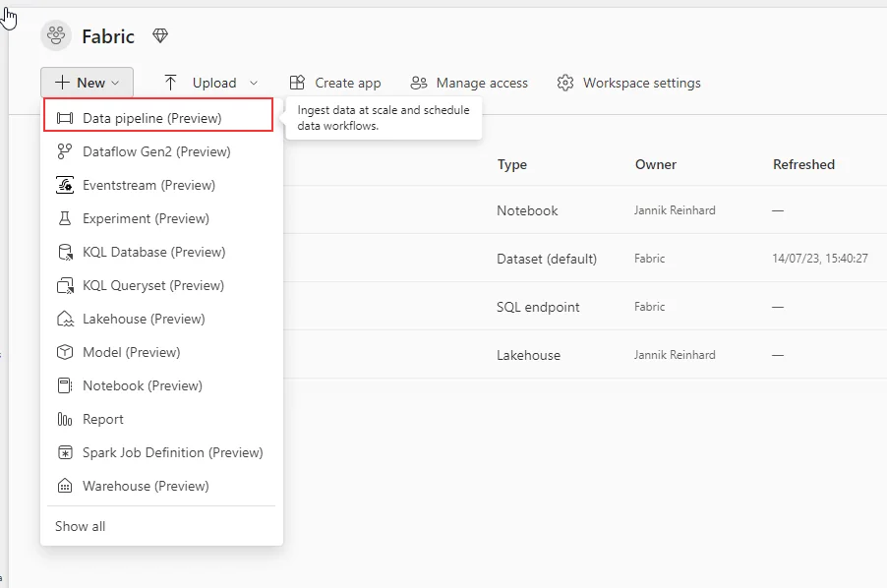
Task: Sort by the Refreshed column header
Action: click(x=803, y=164)
